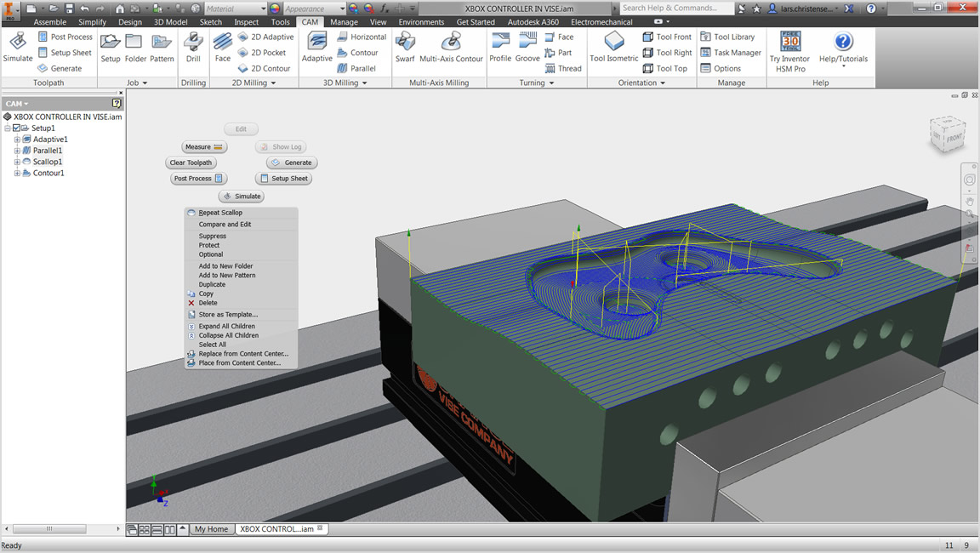The width and height of the screenshot is (980, 553).
Task: Collapse the Setup1 tree node
Action: point(7,128)
